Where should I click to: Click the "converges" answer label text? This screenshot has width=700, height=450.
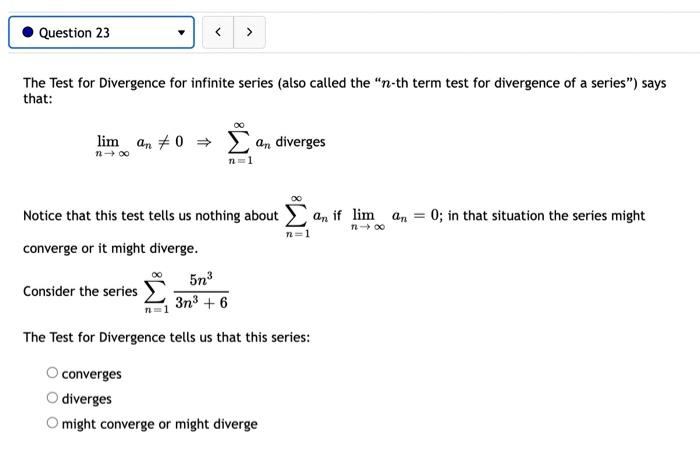tap(92, 374)
